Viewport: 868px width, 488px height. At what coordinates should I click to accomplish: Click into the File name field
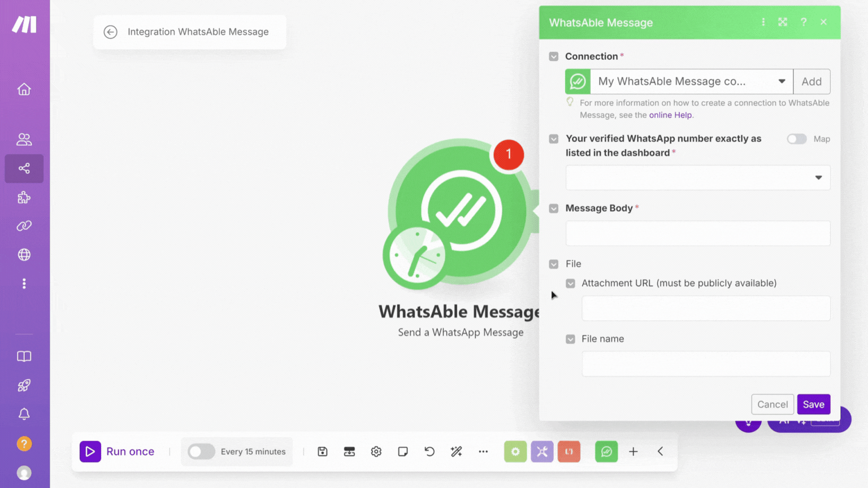coord(706,364)
